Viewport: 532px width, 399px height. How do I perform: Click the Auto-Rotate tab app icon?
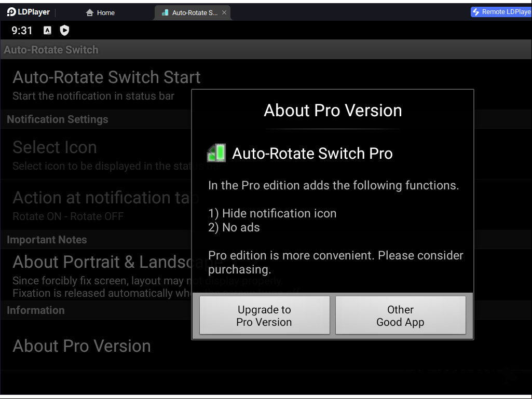165,12
